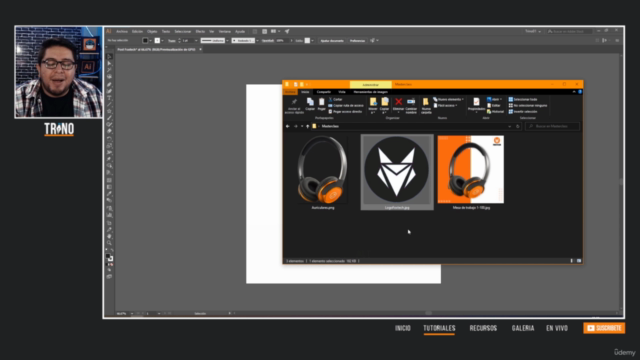640x360 pixels.
Task: Select the Direct Selection tool in Illustrator
Action: (109, 63)
